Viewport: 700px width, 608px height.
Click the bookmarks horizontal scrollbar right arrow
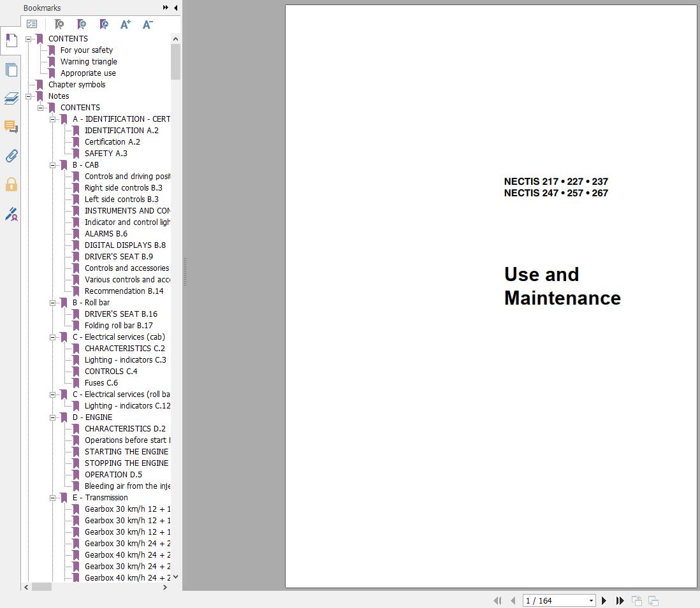tap(165, 587)
